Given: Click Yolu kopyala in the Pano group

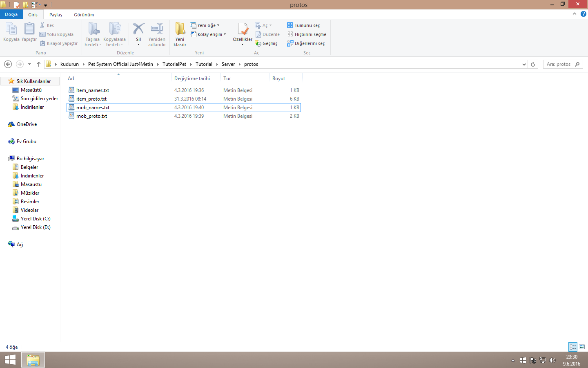Looking at the screenshot, I should pyautogui.click(x=56, y=34).
